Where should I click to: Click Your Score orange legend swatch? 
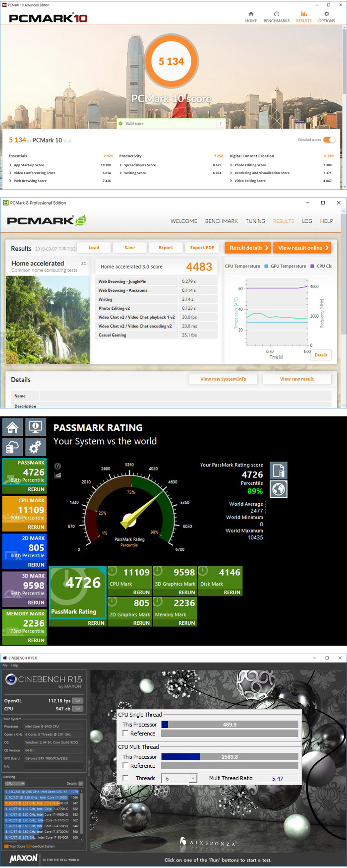[6, 846]
